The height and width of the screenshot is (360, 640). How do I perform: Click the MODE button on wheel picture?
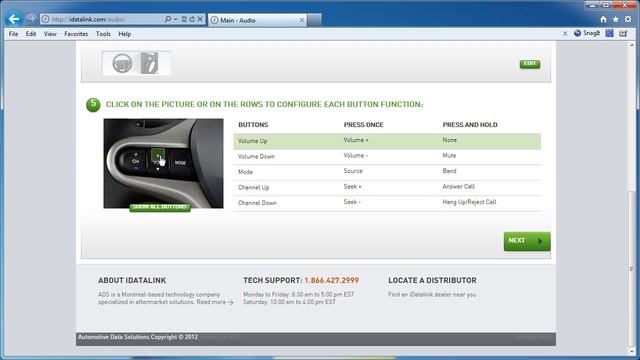tap(180, 162)
